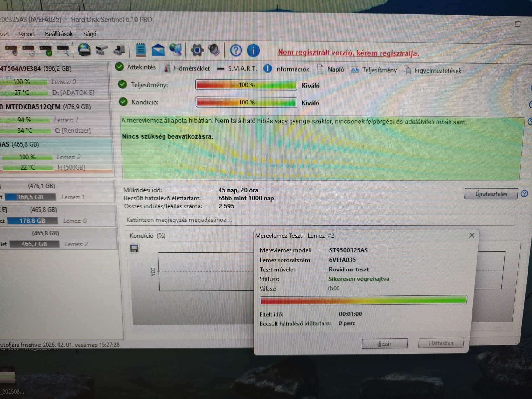532x399 pixels.
Task: Click the 'Rövid ön-teszt' test operation value
Action: [x=349, y=269]
